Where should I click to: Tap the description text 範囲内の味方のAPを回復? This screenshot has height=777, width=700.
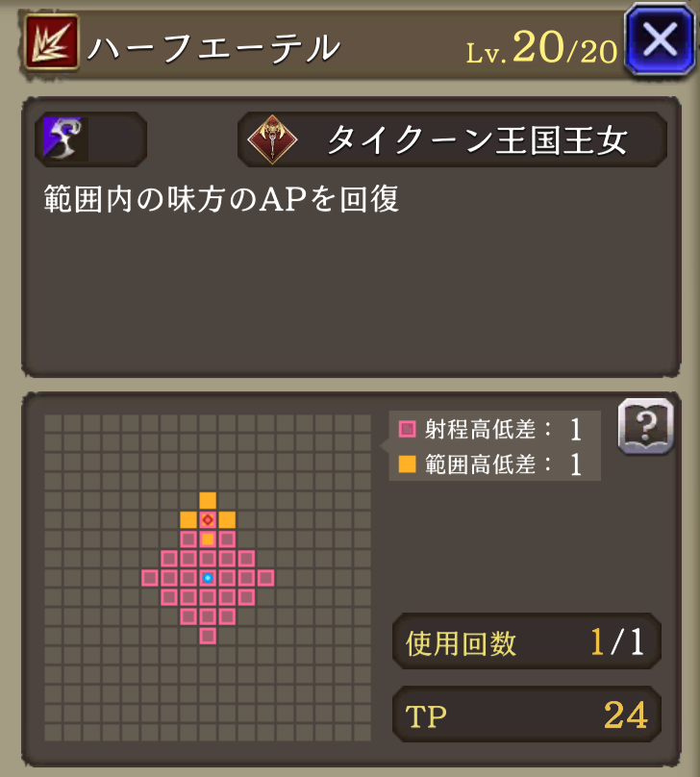221,199
